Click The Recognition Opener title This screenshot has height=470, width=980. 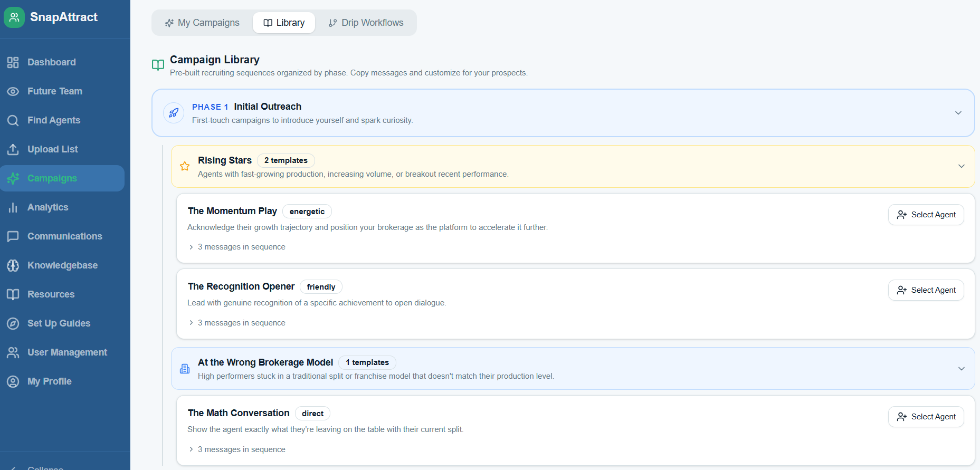click(x=241, y=286)
